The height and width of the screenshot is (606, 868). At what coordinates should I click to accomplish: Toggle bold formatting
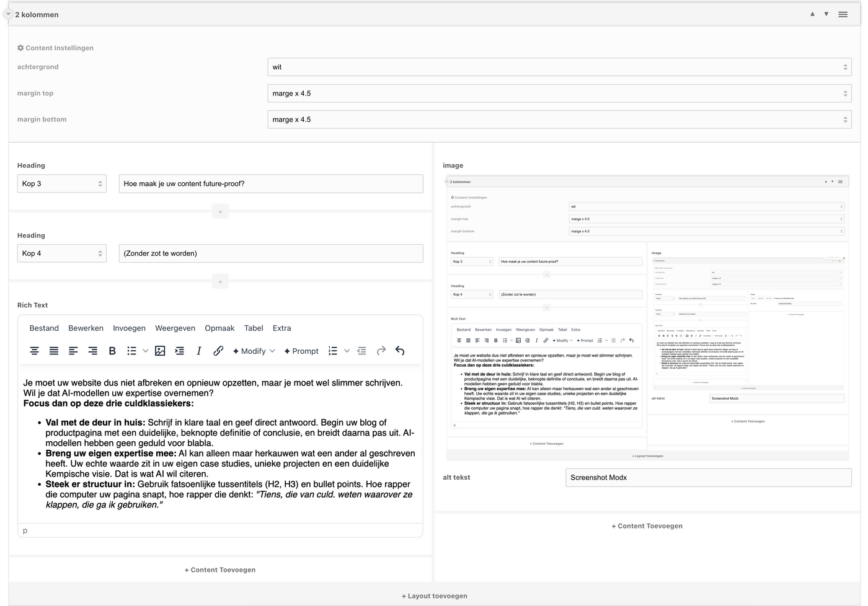click(x=112, y=351)
